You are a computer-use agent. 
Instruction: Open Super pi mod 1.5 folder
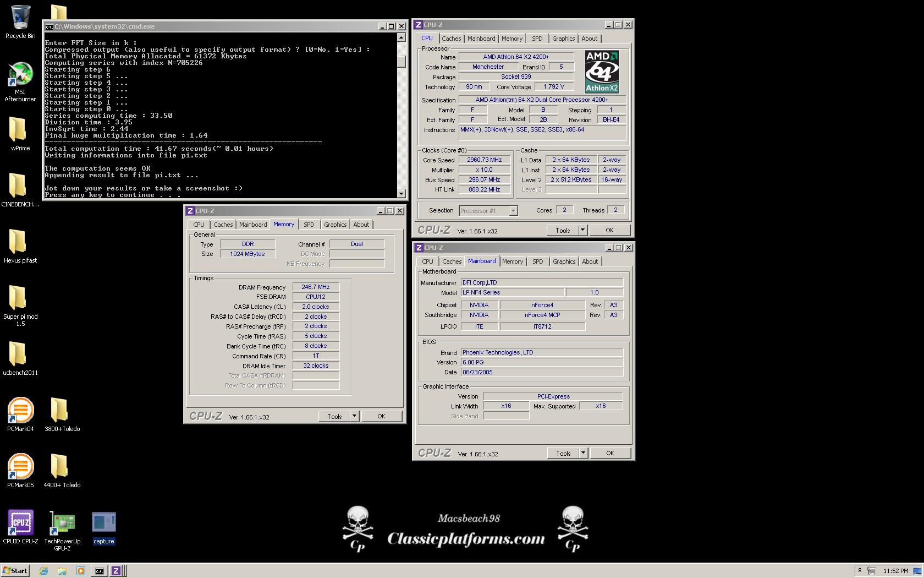[x=20, y=306]
